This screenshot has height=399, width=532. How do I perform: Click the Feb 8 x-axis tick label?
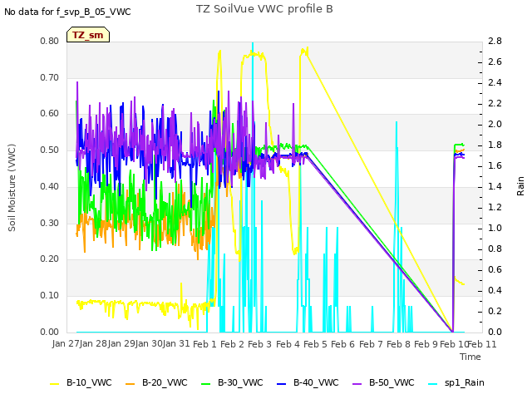(398, 344)
